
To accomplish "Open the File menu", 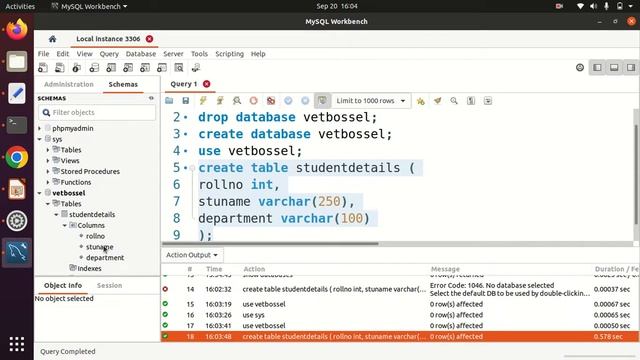I will 43,54.
